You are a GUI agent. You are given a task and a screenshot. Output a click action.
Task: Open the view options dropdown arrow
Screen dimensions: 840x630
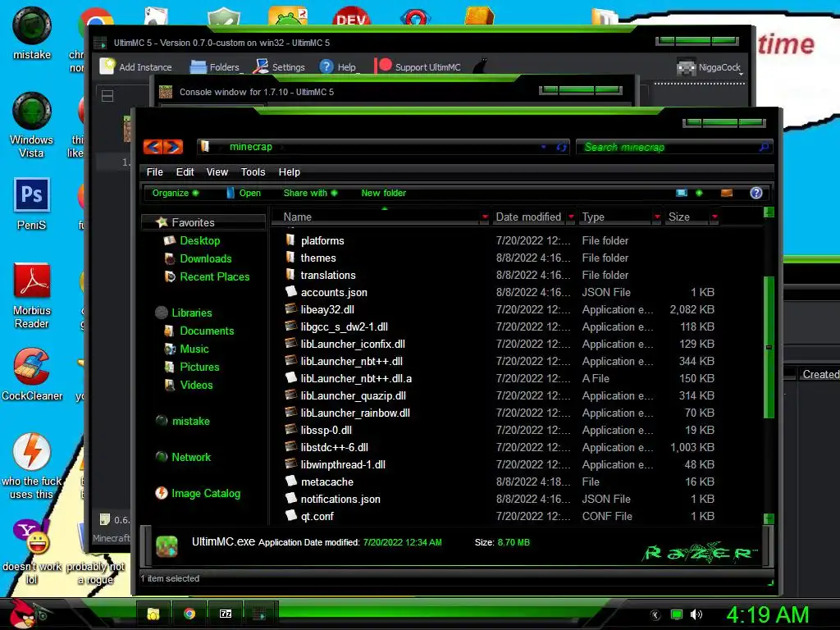tap(699, 193)
